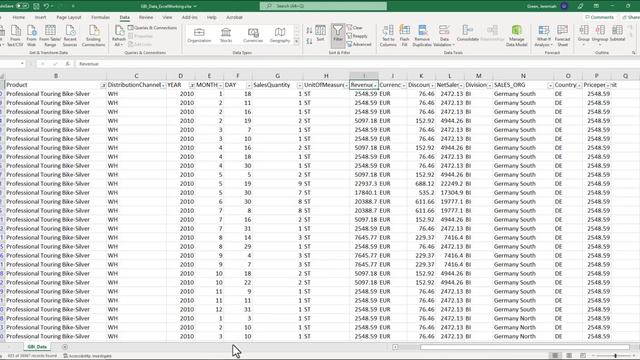Select the Geography data type

click(280, 35)
